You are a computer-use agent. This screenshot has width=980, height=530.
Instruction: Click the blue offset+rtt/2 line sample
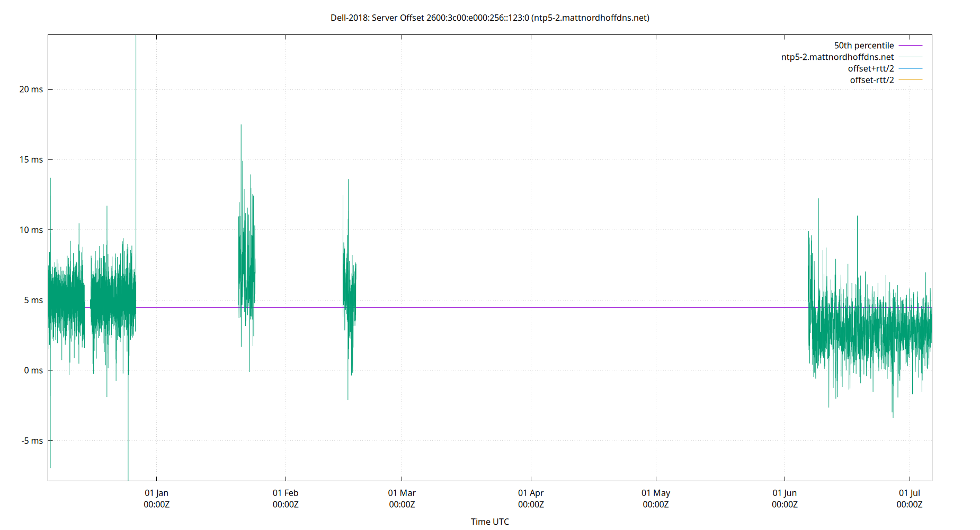point(911,68)
